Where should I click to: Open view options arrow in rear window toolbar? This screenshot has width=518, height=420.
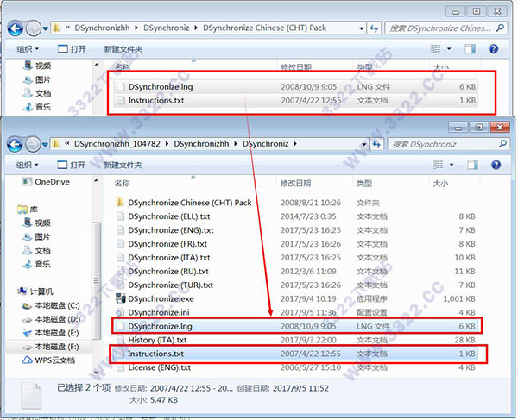449,49
